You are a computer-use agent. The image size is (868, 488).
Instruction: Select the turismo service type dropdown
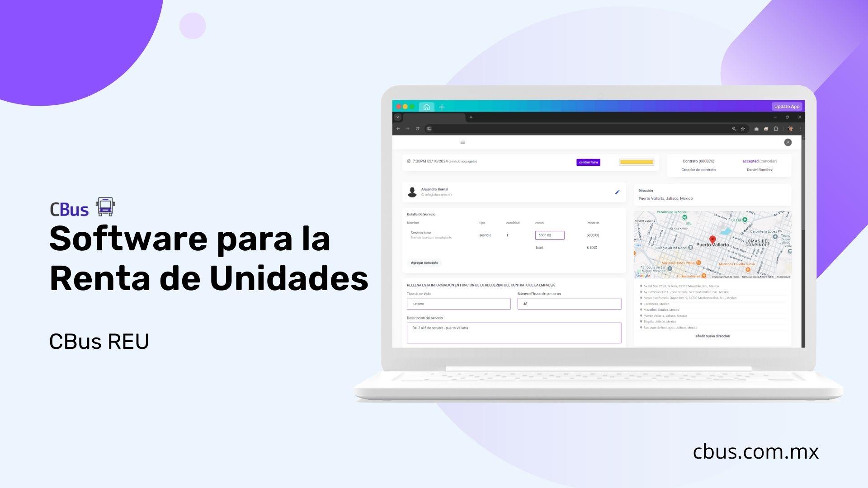pos(459,303)
